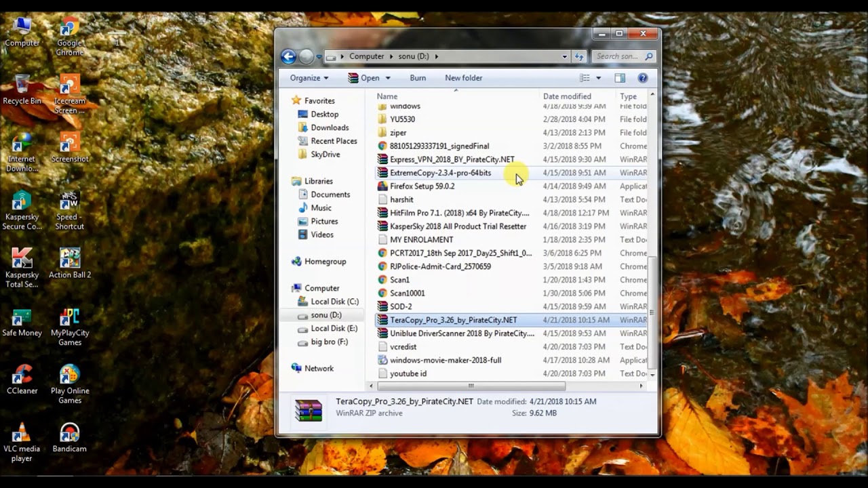Launch VLC media player desktop icon
The height and width of the screenshot is (488, 868).
[22, 443]
